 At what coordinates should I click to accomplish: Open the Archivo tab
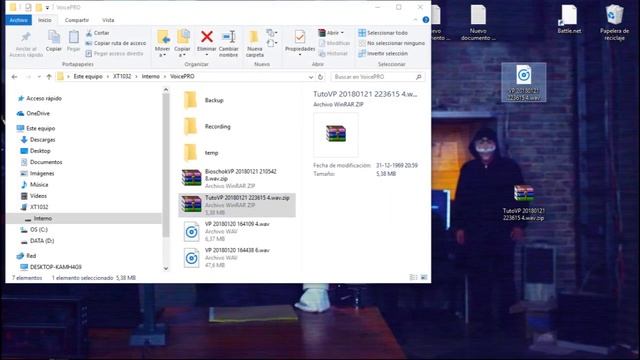tap(18, 20)
